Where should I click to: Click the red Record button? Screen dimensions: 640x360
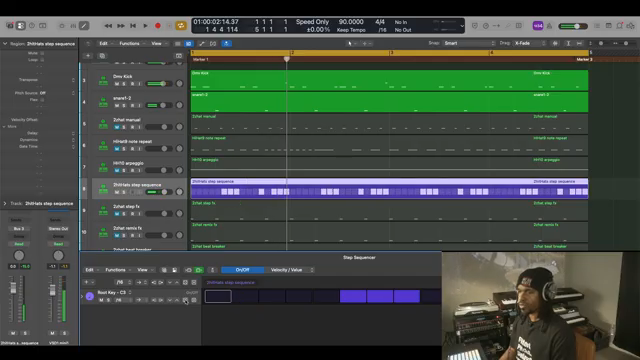click(x=158, y=26)
